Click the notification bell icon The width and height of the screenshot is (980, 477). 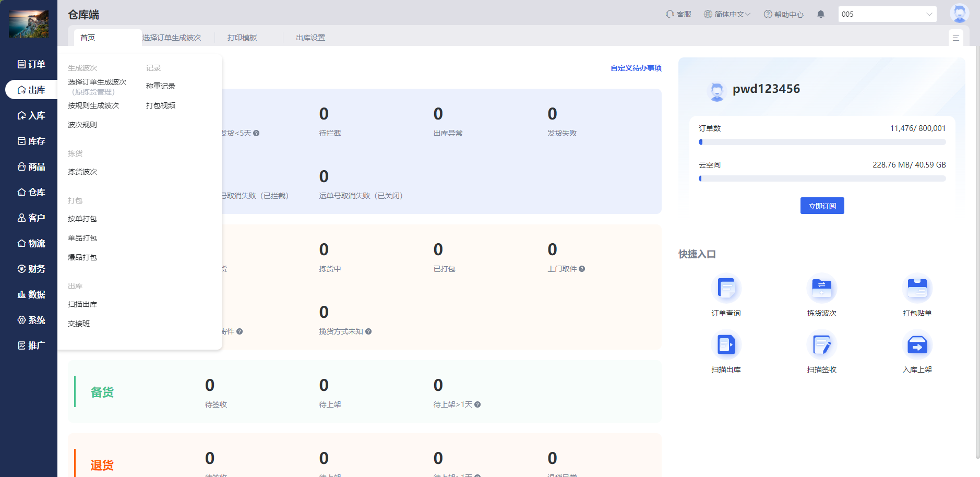click(x=820, y=14)
